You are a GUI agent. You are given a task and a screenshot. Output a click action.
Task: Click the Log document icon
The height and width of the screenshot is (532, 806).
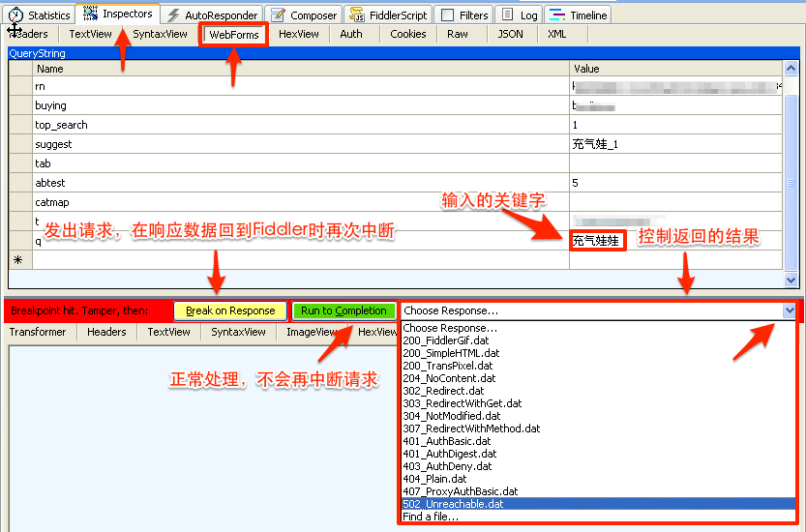507,15
